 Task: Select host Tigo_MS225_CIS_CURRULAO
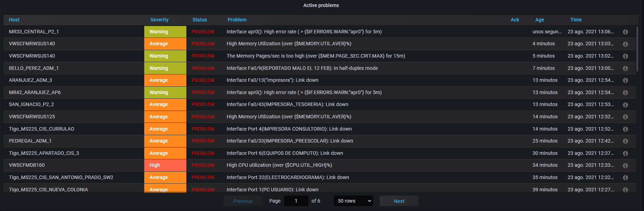tap(41, 129)
